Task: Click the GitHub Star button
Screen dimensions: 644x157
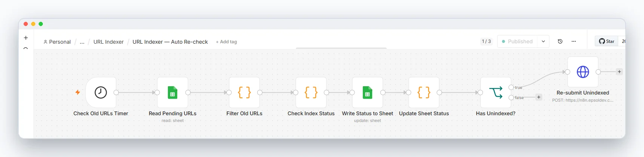Action: (x=606, y=41)
